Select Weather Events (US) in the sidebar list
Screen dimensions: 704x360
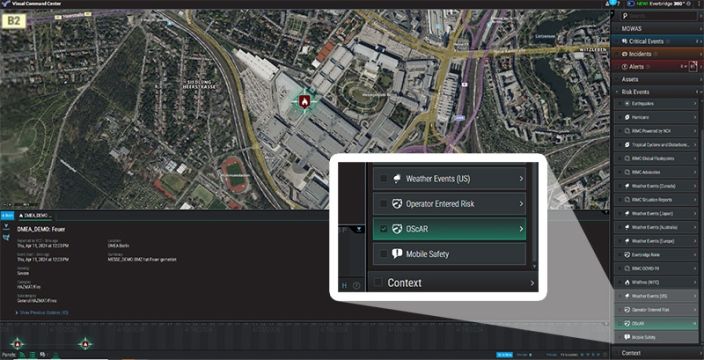point(656,296)
